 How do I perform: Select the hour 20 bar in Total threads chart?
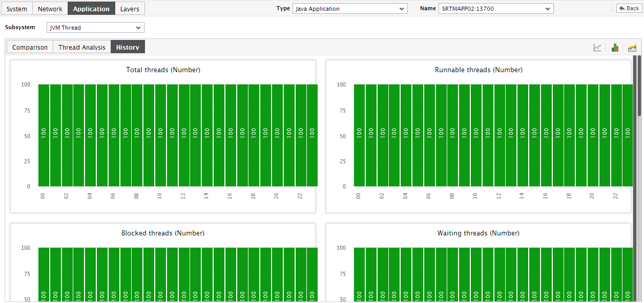point(277,135)
